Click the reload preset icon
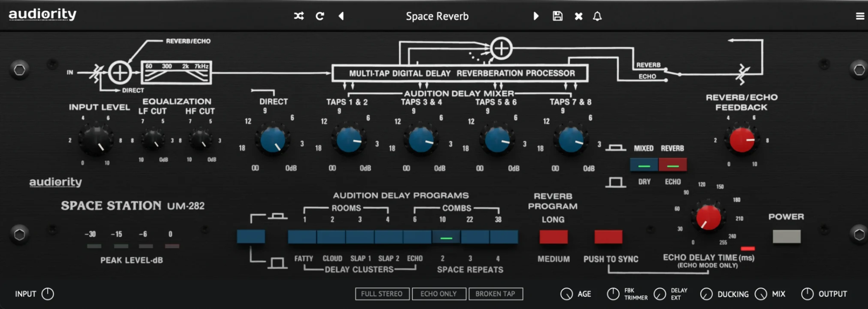The height and width of the screenshot is (309, 868). click(x=320, y=16)
